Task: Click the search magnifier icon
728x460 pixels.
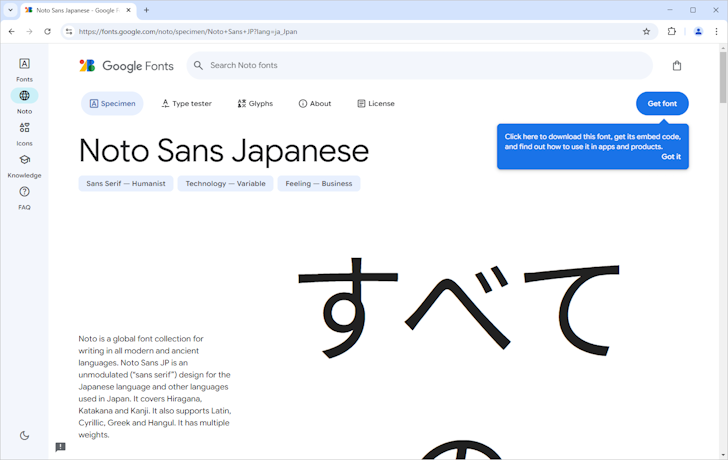Action: pos(198,65)
